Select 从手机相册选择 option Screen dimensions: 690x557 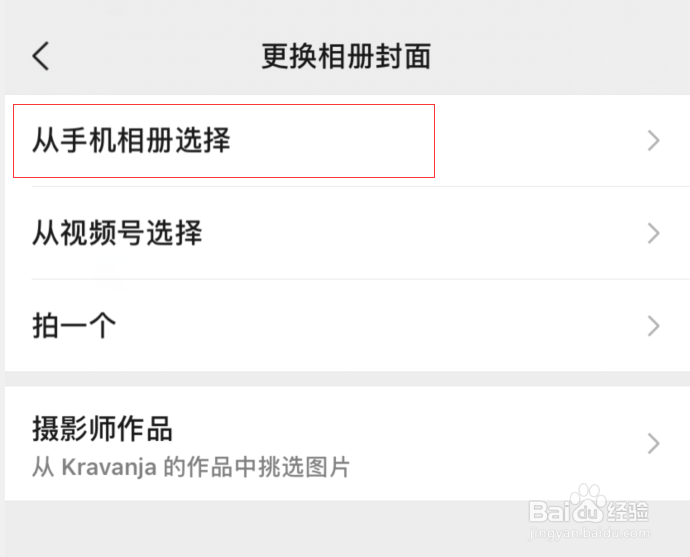click(x=131, y=141)
